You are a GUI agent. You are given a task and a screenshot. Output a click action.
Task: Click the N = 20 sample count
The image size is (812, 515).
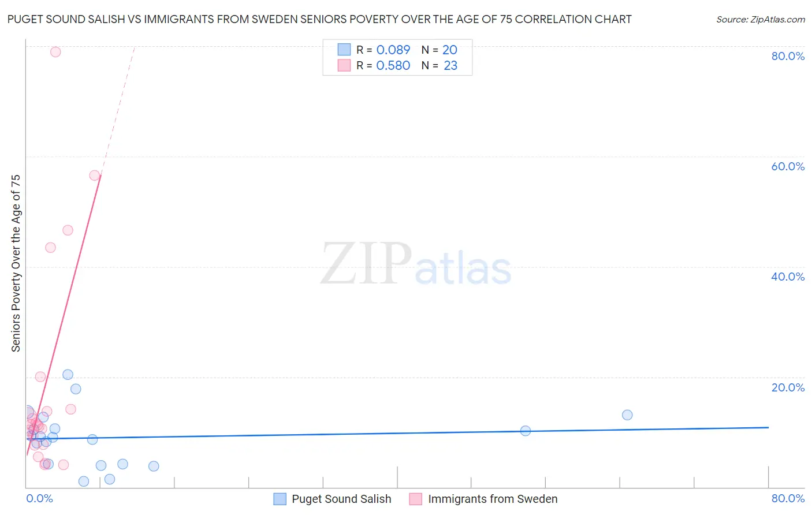pyautogui.click(x=439, y=50)
